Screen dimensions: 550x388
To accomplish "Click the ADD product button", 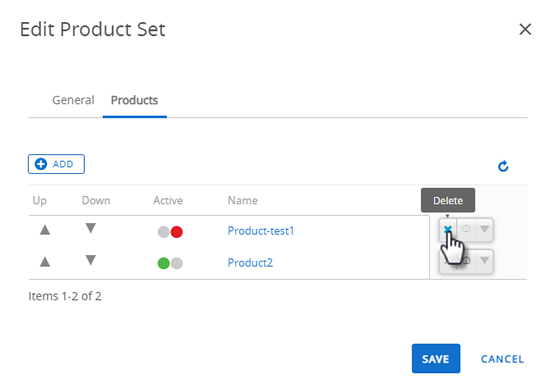I will pyautogui.click(x=56, y=164).
